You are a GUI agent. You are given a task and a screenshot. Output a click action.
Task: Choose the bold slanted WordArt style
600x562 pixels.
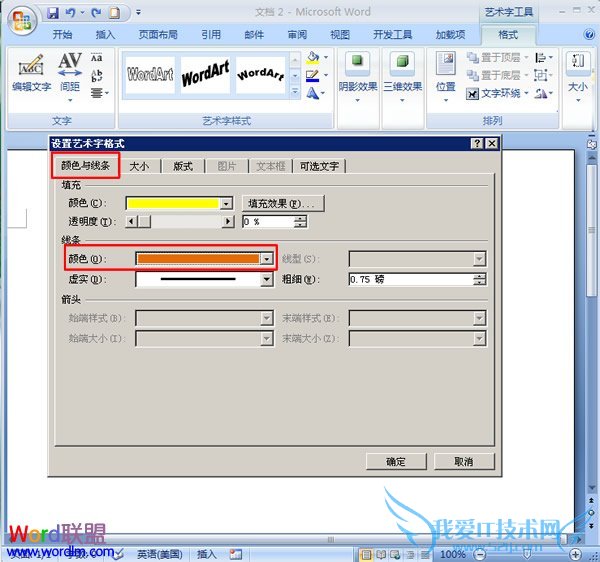(205, 75)
